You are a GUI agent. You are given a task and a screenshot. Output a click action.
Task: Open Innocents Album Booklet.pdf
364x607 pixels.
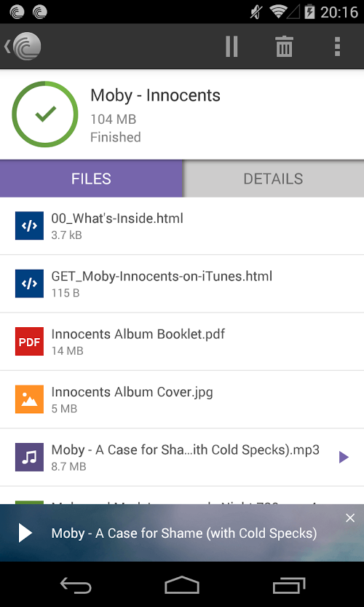pos(182,342)
